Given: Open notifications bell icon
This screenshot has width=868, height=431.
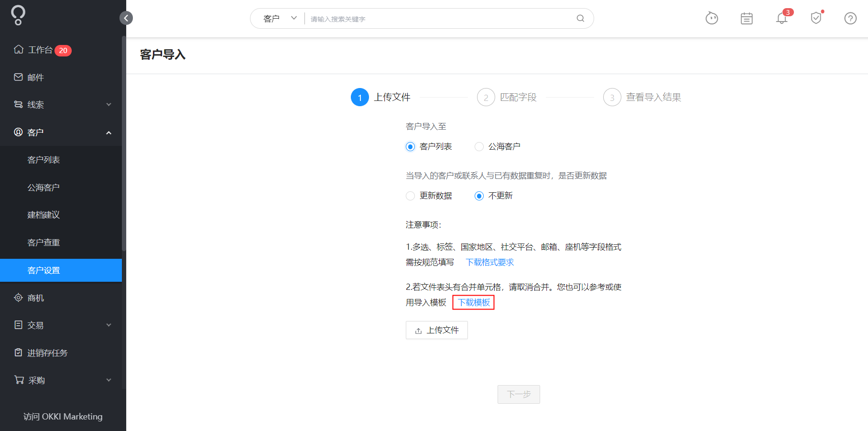Looking at the screenshot, I should pos(781,19).
